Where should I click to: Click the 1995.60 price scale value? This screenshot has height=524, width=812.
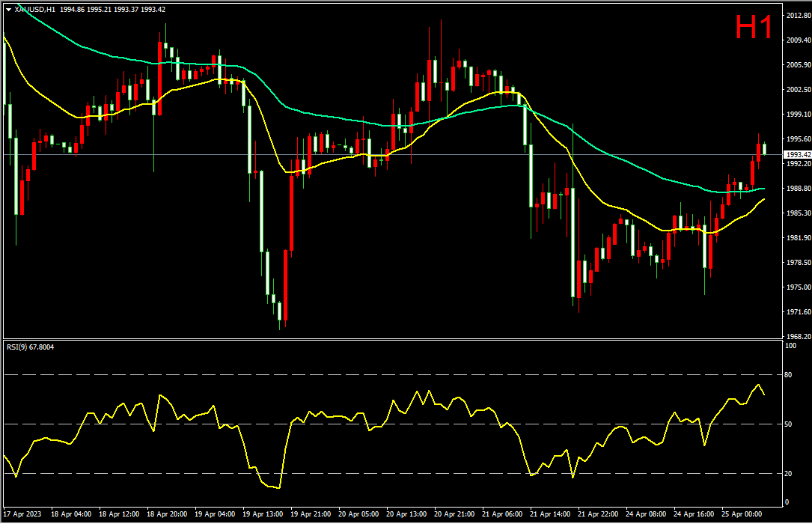tap(799, 138)
